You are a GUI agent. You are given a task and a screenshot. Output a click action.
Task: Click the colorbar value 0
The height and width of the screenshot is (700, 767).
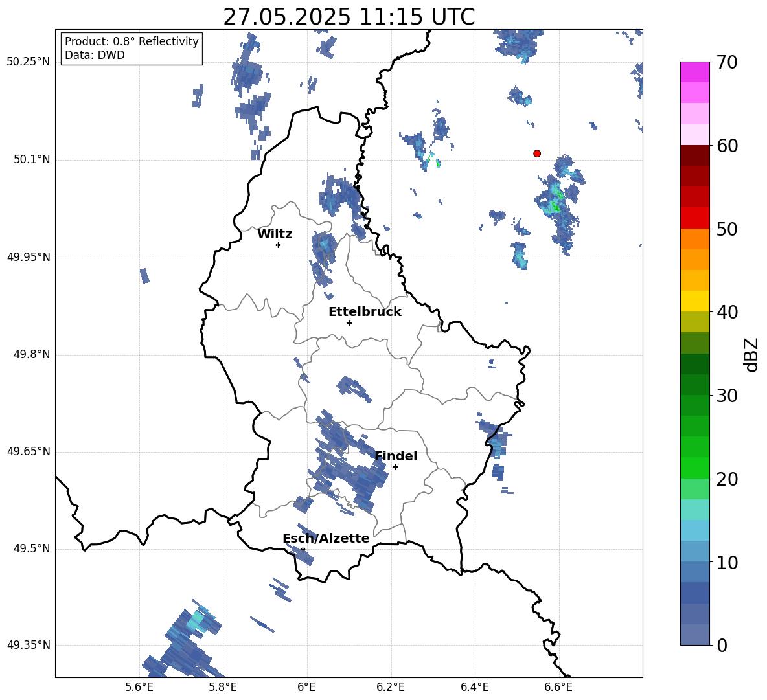point(722,646)
